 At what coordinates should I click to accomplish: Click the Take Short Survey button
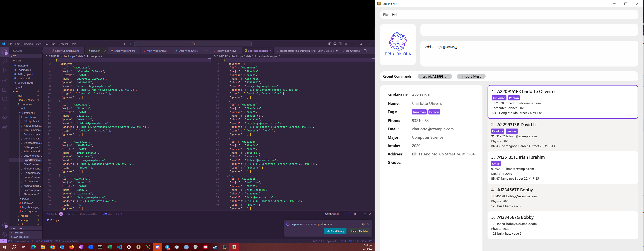coord(335,231)
